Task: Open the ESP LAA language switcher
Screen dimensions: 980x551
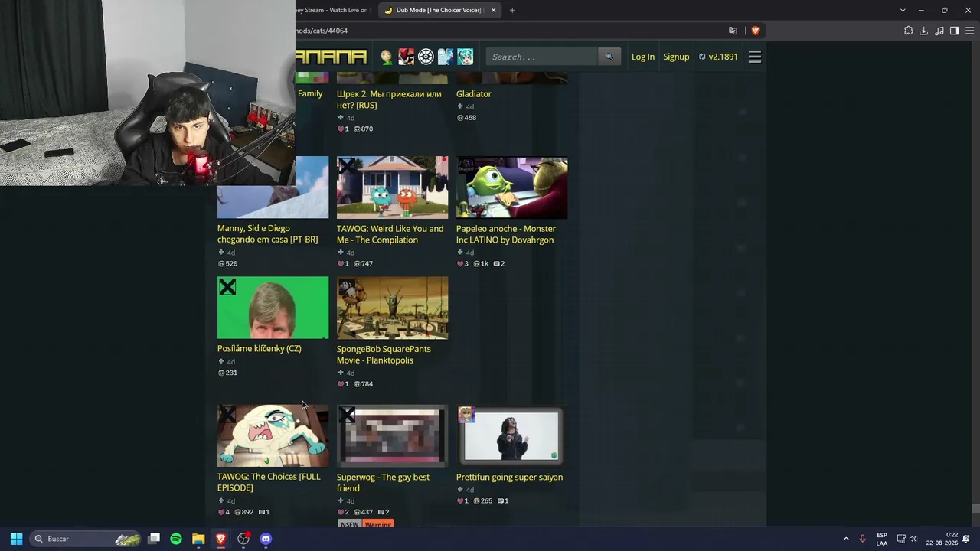Action: click(x=882, y=539)
